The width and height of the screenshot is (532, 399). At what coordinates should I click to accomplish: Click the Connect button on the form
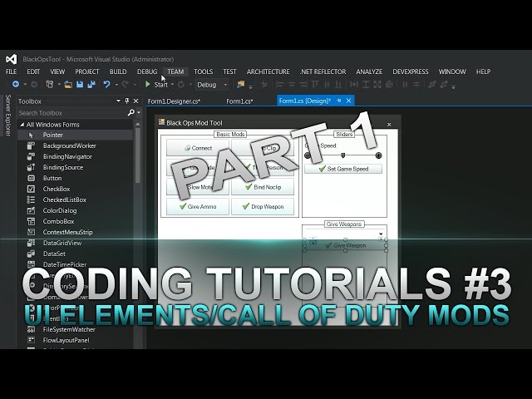[x=198, y=148]
